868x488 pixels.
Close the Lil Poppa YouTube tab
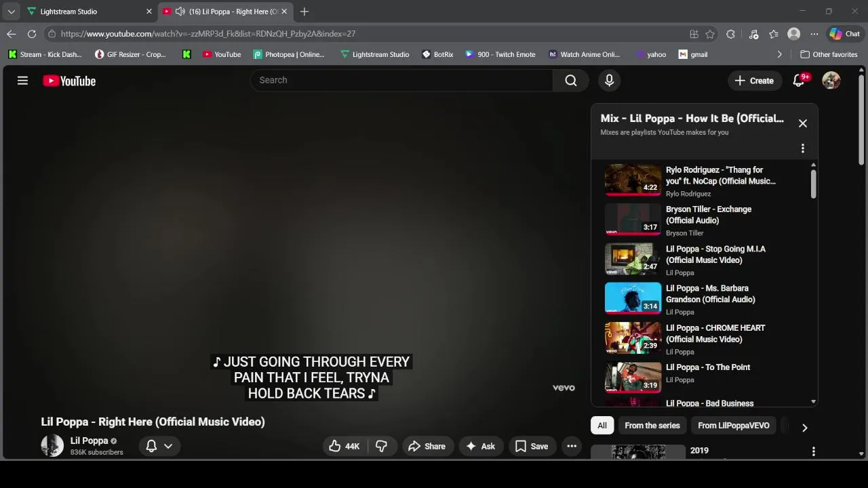[285, 12]
